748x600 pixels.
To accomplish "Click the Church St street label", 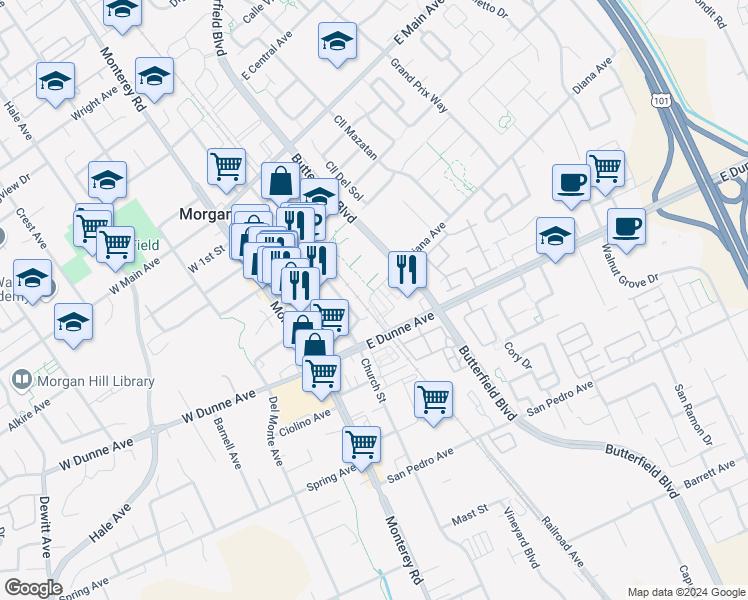I will point(373,381).
